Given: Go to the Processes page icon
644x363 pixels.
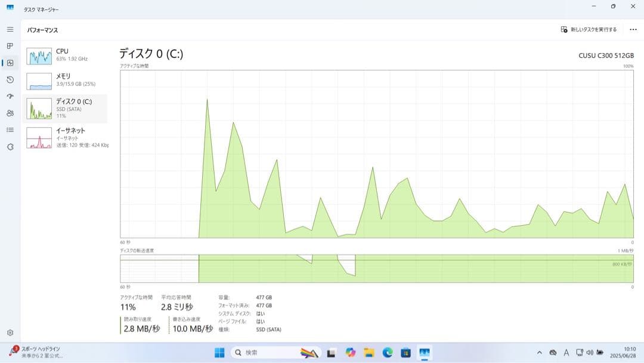Looking at the screenshot, I should point(10,46).
